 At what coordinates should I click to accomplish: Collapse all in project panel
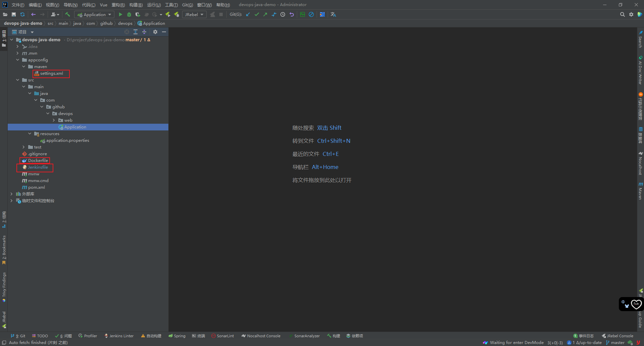point(144,32)
